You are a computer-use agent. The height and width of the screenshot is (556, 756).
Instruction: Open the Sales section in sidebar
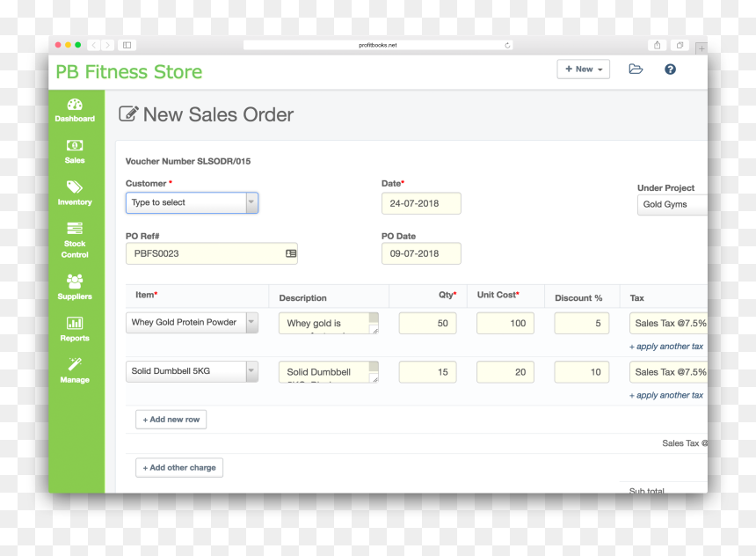(x=75, y=152)
